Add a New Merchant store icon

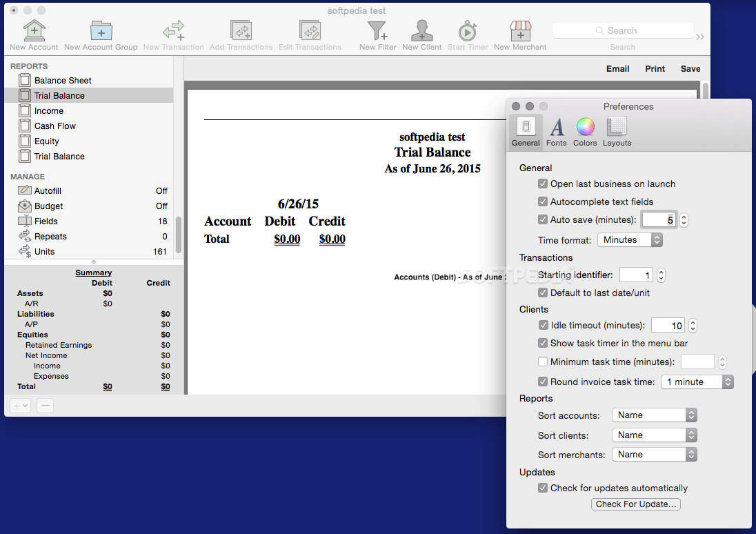point(520,30)
